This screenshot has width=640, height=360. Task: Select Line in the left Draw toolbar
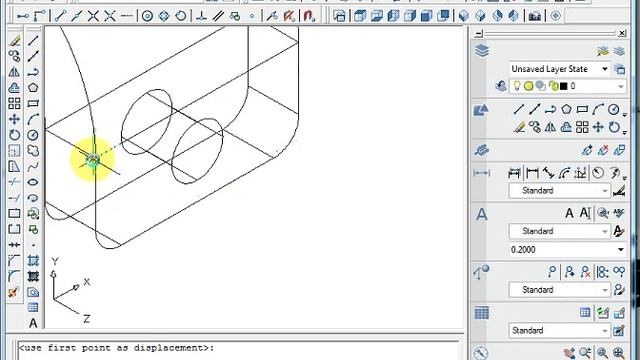tap(33, 41)
